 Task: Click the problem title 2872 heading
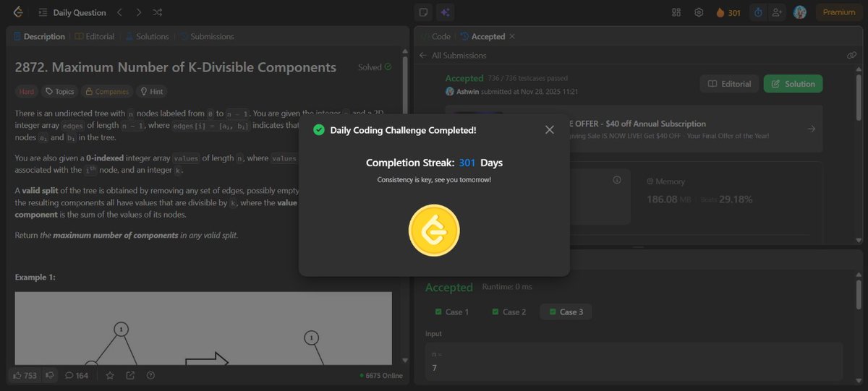176,67
